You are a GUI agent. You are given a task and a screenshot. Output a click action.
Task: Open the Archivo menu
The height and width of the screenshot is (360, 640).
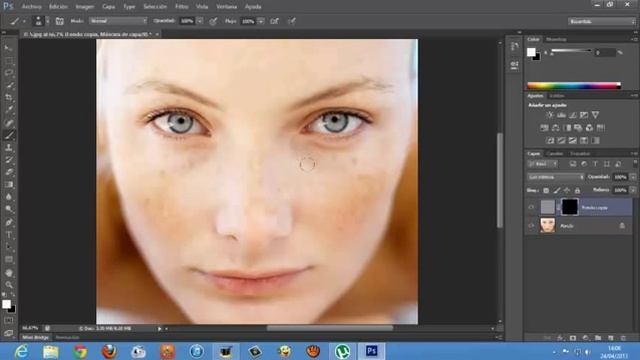tap(31, 7)
